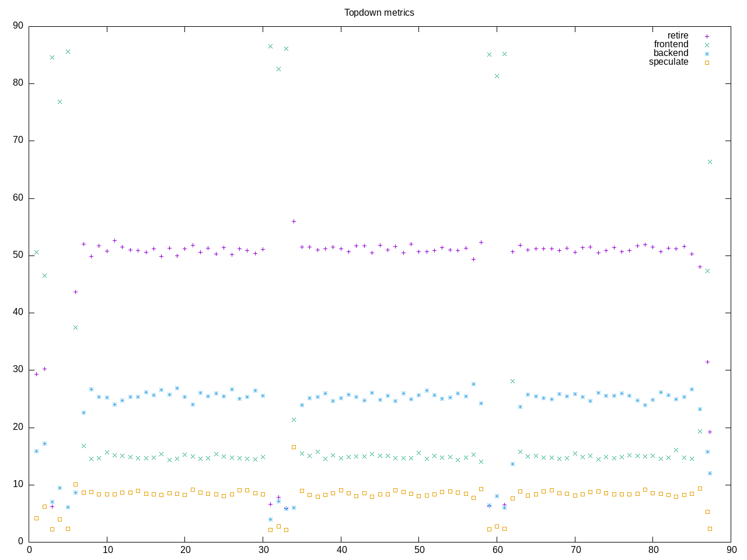Click the Topdown metrics chart title
This screenshot has height=560, width=747.
[379, 12]
